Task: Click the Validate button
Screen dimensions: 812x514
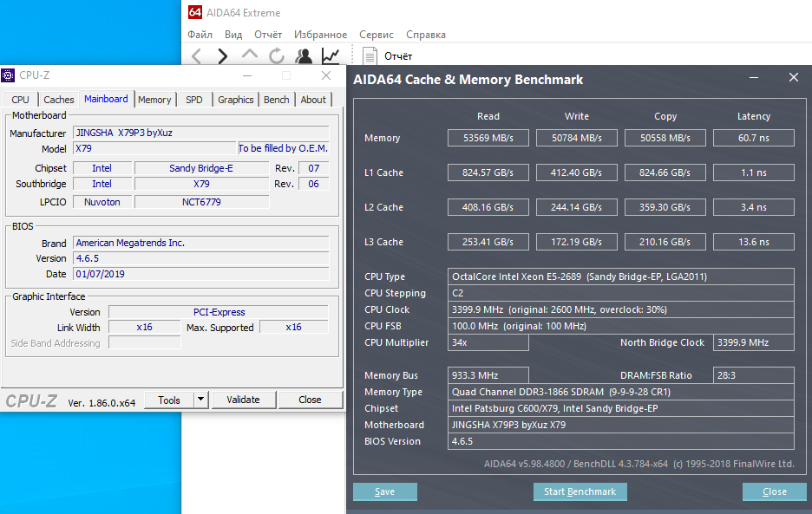Action: (244, 400)
